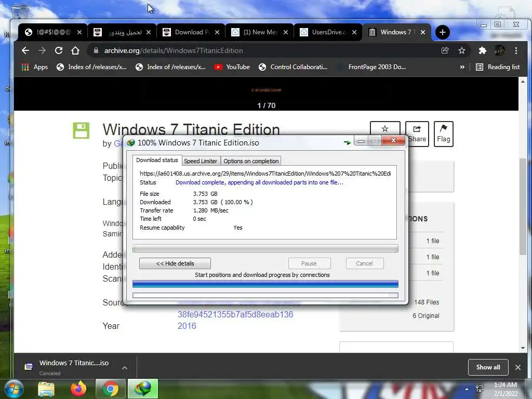Open the YouTube bookmark
532x399 pixels.
pyautogui.click(x=232, y=67)
